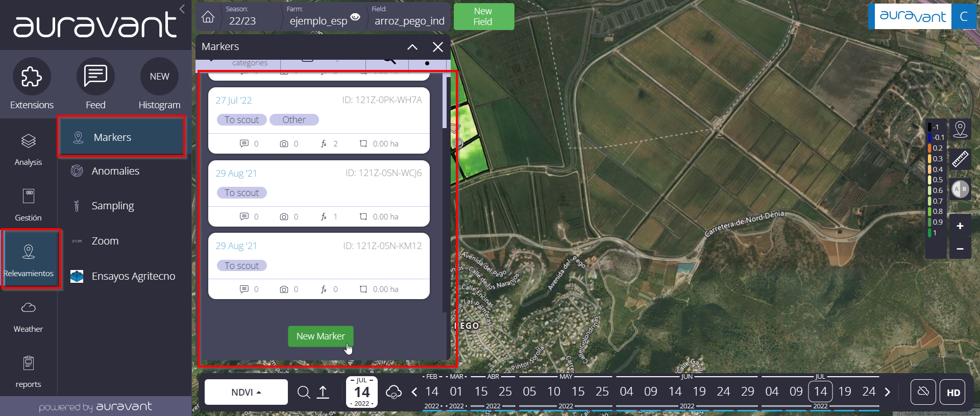Click the New Field button

click(483, 16)
